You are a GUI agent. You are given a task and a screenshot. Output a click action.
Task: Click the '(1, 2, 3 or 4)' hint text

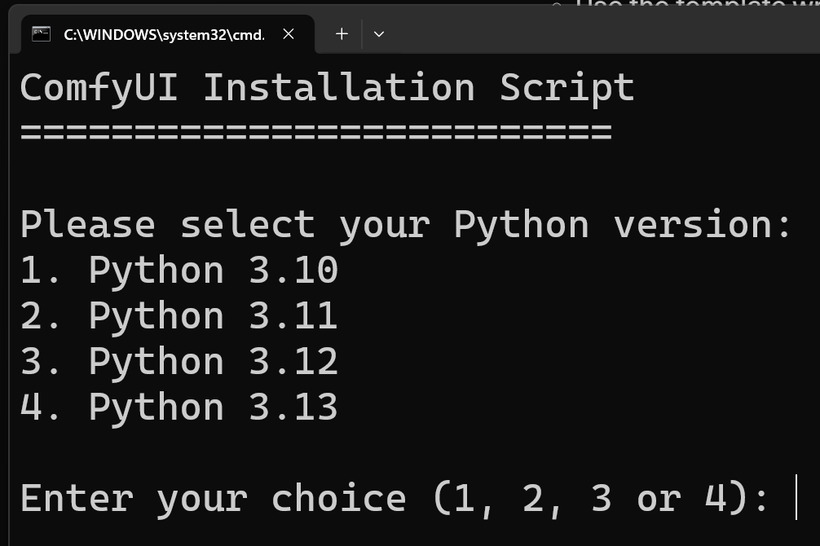coord(600,498)
